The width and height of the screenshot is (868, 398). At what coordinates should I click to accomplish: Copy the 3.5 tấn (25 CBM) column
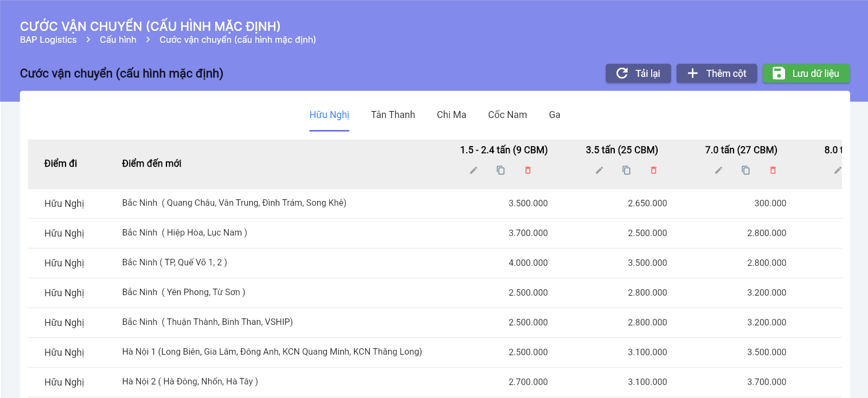(626, 171)
